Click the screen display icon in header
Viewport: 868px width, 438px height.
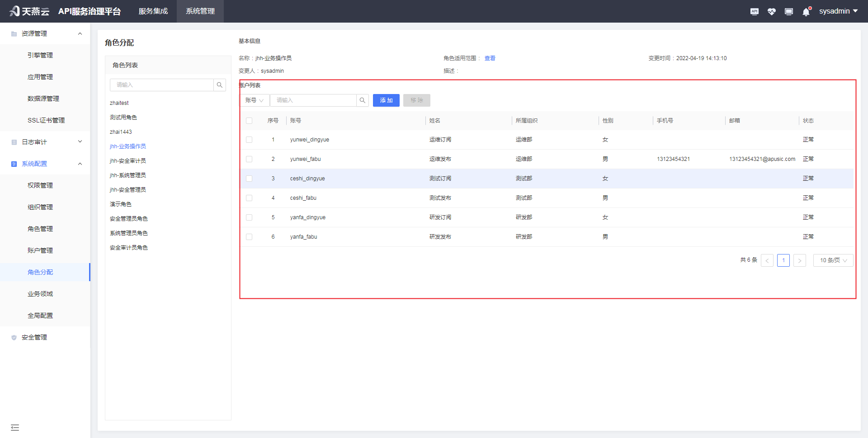788,12
